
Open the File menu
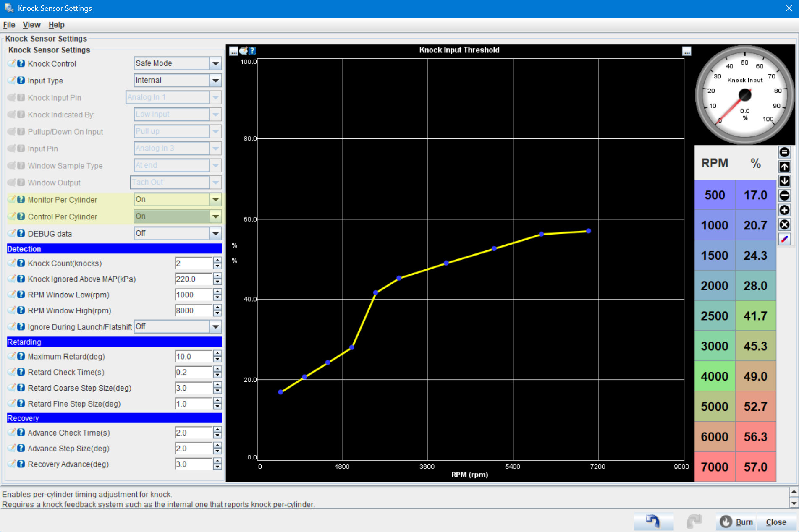pyautogui.click(x=9, y=25)
